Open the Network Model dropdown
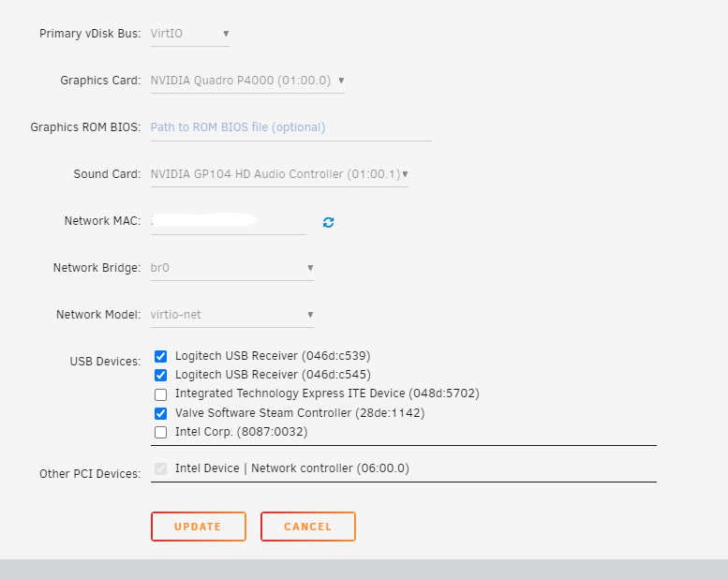This screenshot has height=579, width=728. 232,316
